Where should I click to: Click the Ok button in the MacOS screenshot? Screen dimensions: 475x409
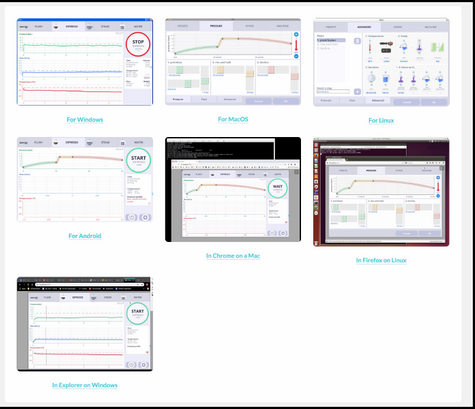pos(286,101)
